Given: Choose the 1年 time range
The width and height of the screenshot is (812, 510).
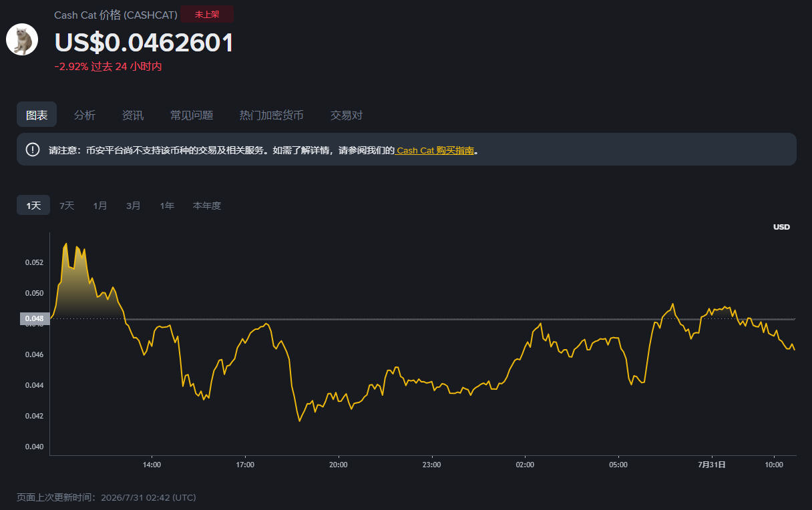Looking at the screenshot, I should point(167,206).
